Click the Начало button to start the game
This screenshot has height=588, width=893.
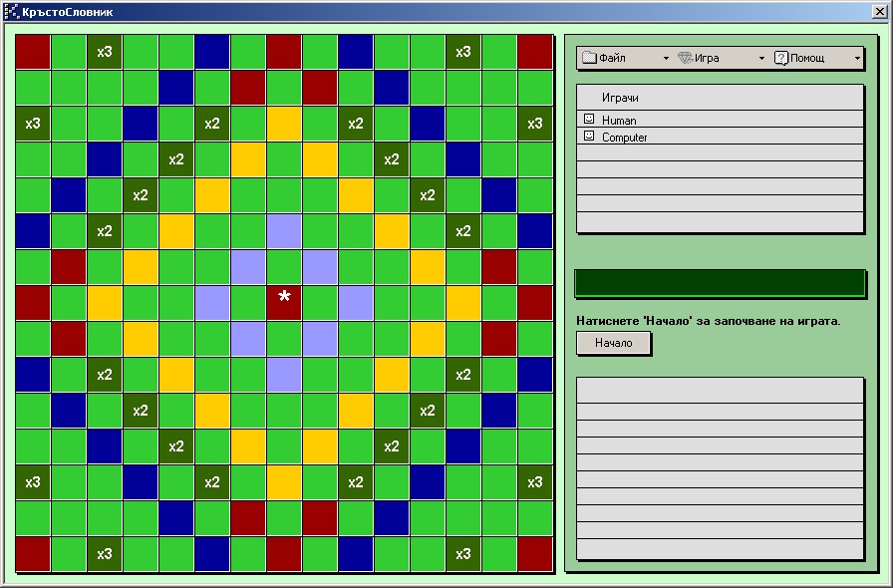[x=613, y=343]
